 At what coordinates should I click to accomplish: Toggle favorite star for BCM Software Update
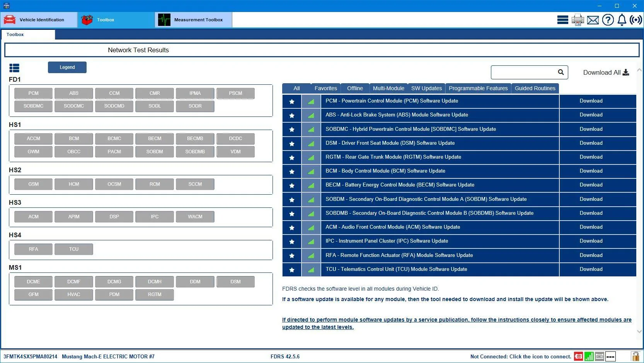(292, 171)
